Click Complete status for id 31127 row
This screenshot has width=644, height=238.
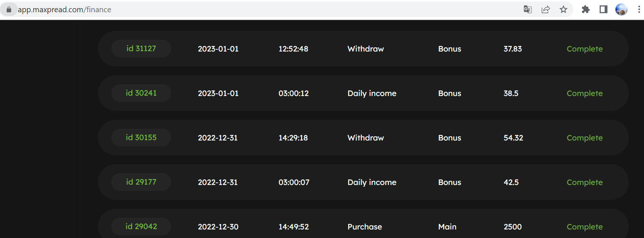[585, 49]
